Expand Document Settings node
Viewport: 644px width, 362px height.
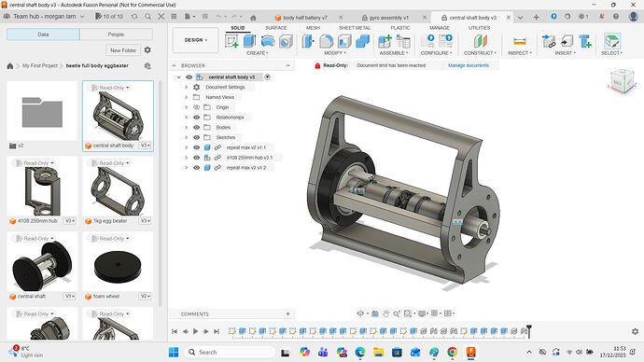pos(186,87)
